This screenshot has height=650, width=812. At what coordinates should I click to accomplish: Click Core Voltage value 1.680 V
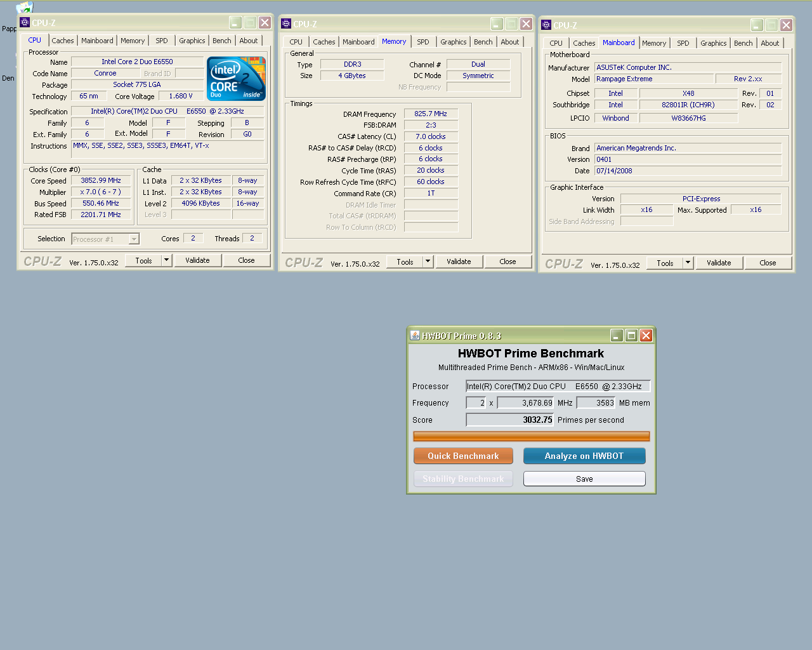(x=181, y=96)
